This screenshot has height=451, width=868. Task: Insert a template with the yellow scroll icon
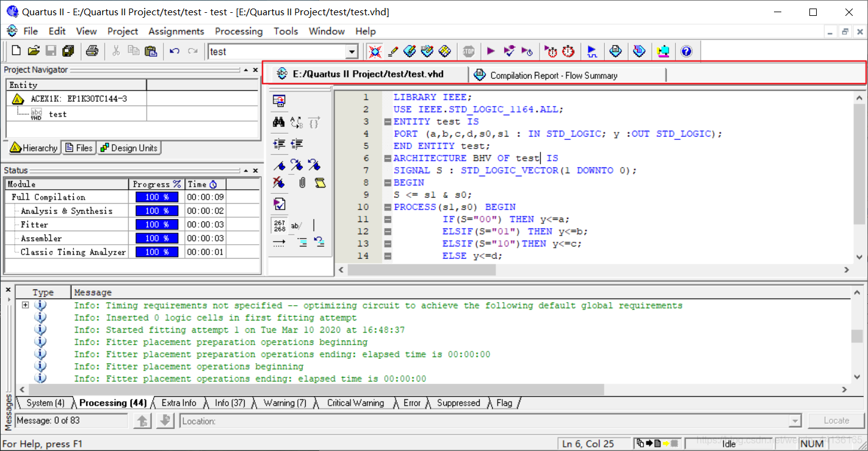[x=320, y=182]
